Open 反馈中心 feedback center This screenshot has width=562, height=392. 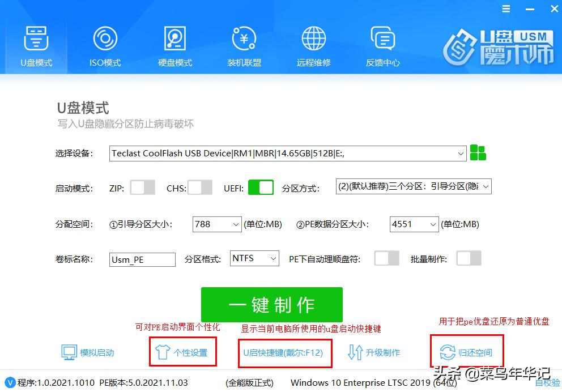tap(383, 45)
